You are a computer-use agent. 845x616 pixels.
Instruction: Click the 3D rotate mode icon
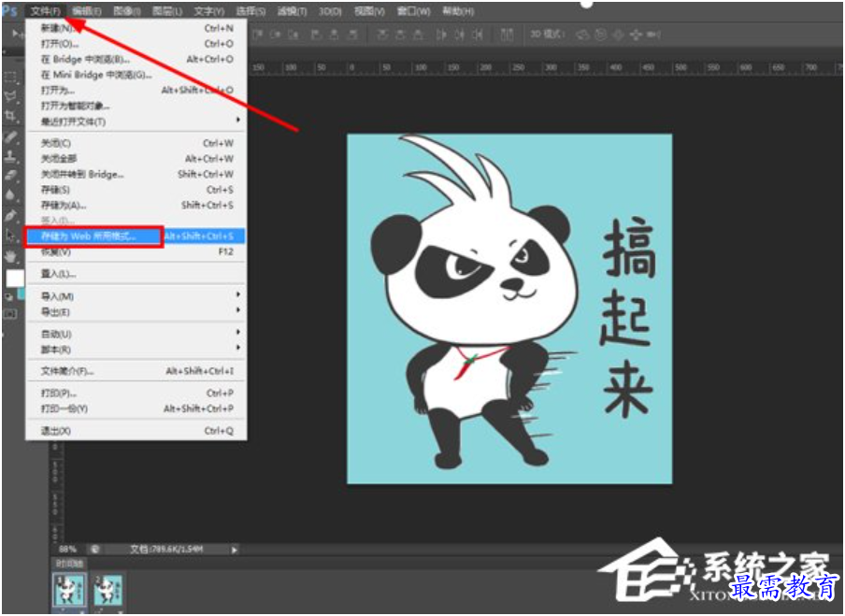[x=583, y=35]
